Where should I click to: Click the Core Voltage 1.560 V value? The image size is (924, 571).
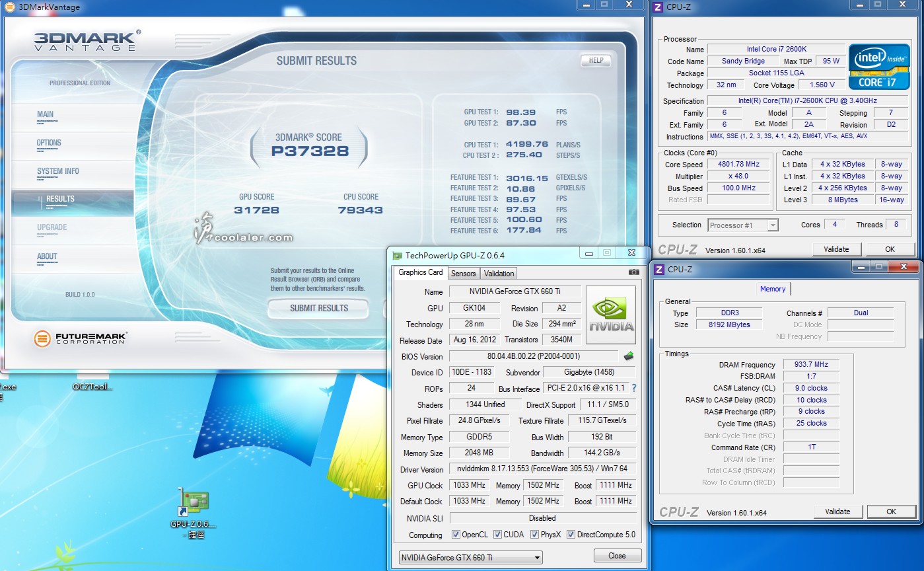tap(822, 85)
